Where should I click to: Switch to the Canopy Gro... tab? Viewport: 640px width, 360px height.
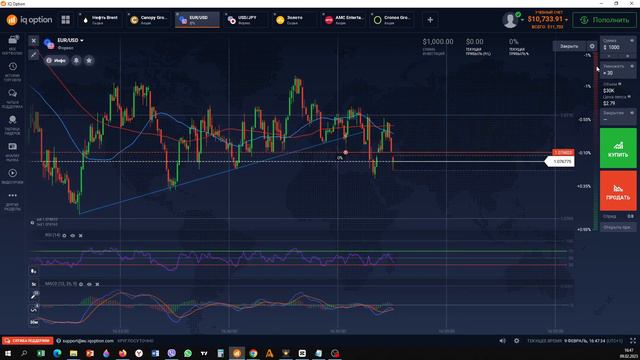149,20
